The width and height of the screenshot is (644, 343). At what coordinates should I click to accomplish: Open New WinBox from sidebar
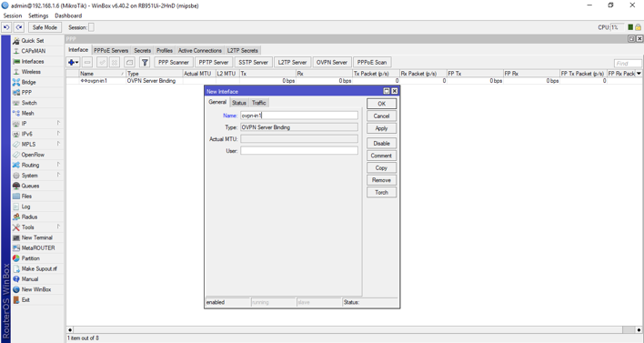[x=36, y=289]
